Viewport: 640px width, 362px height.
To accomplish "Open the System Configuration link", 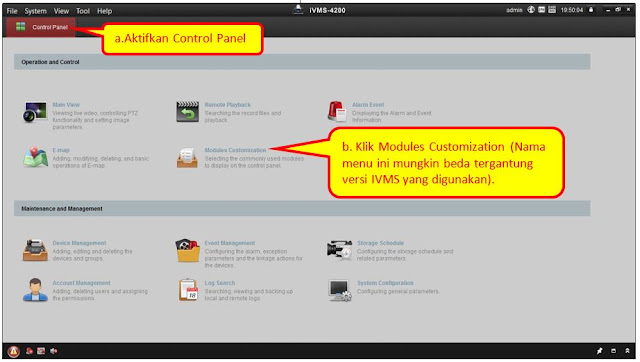I will (x=385, y=283).
